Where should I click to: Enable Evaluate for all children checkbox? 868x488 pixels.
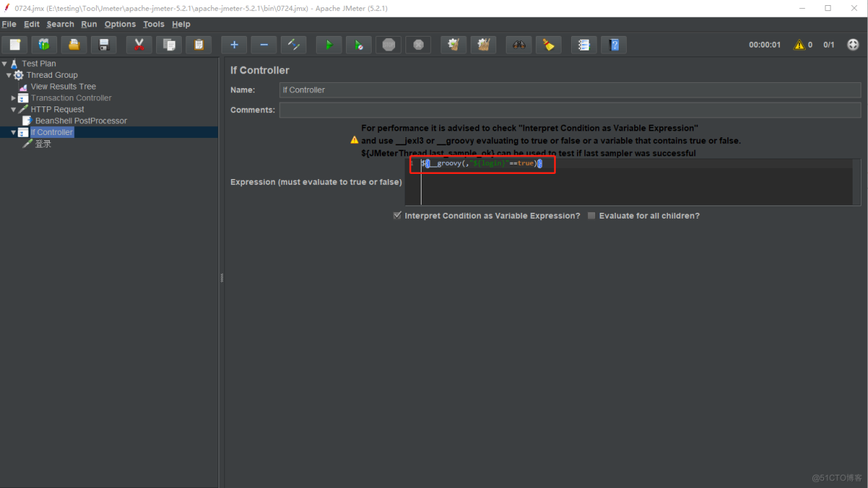tap(592, 216)
